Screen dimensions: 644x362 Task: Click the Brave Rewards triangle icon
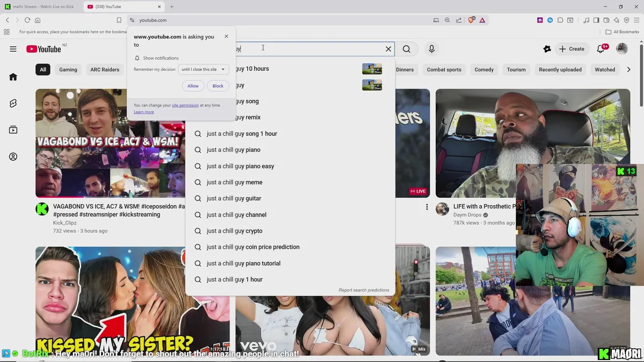(482, 20)
